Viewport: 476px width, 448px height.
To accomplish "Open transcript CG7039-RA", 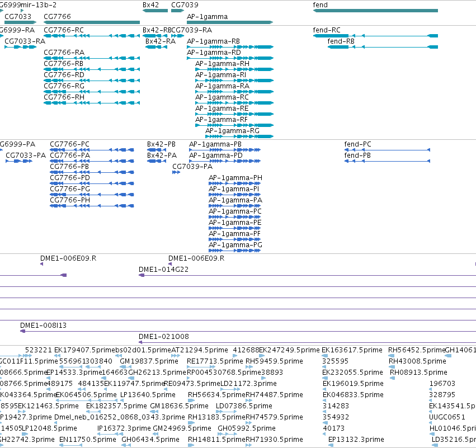I will [191, 30].
